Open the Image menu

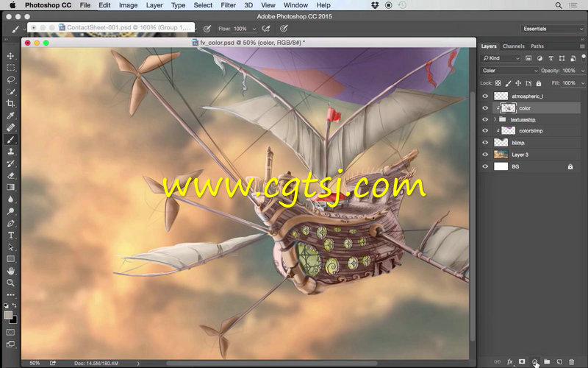[x=128, y=5]
